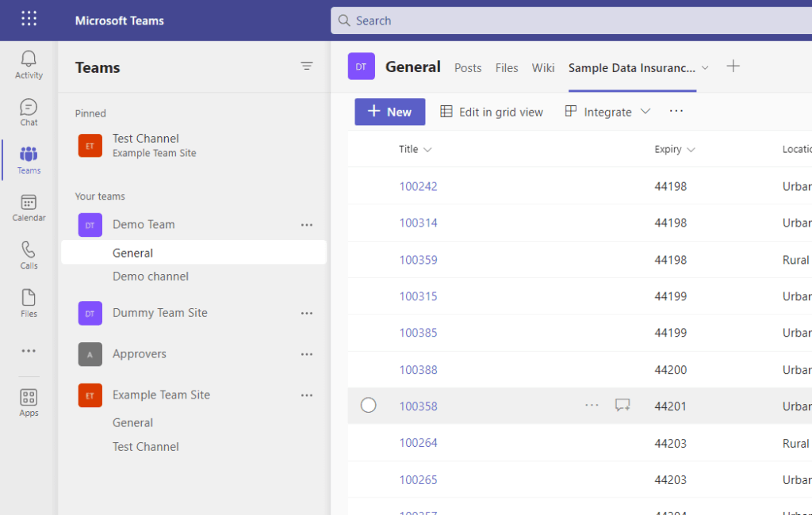
Task: Click the Your teams section label
Action: [x=100, y=196]
